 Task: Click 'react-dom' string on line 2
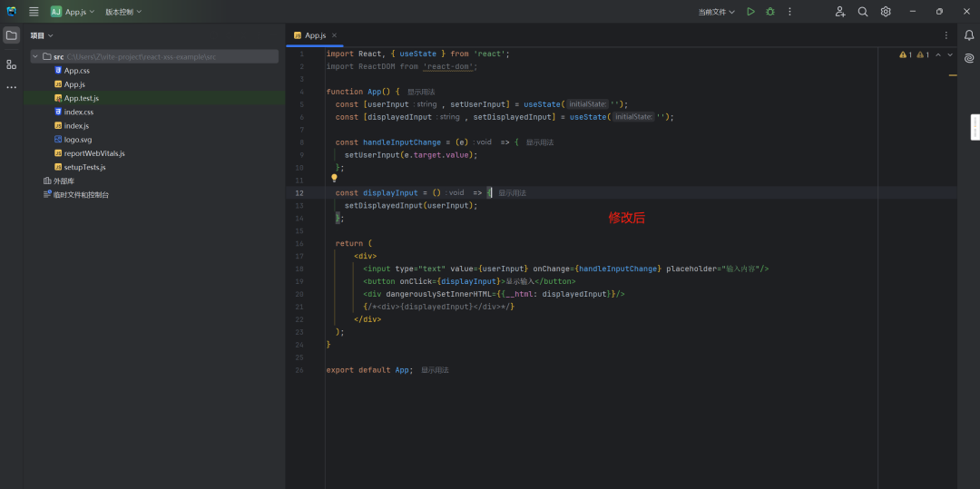click(450, 66)
